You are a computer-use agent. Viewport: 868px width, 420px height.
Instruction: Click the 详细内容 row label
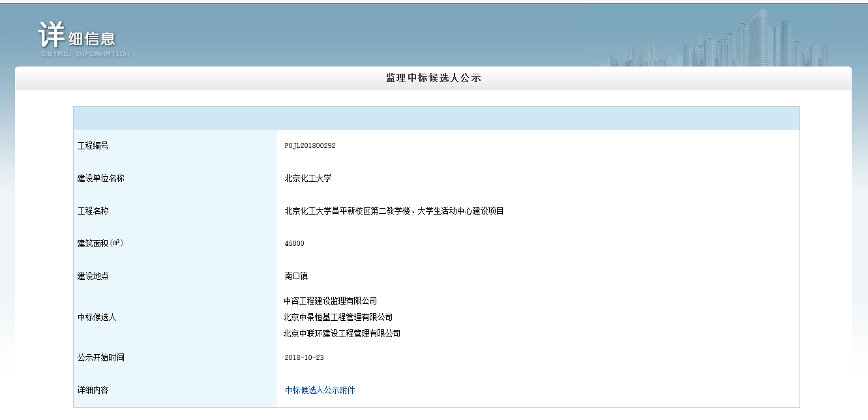[x=93, y=390]
